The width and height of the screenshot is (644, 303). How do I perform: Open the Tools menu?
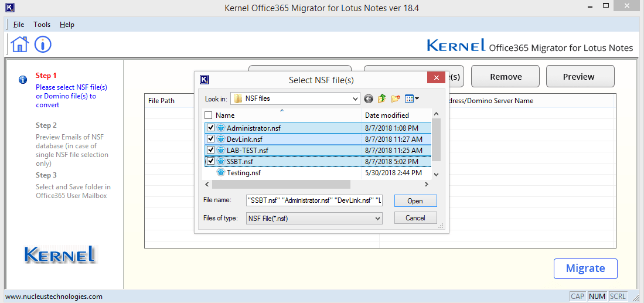pyautogui.click(x=42, y=25)
